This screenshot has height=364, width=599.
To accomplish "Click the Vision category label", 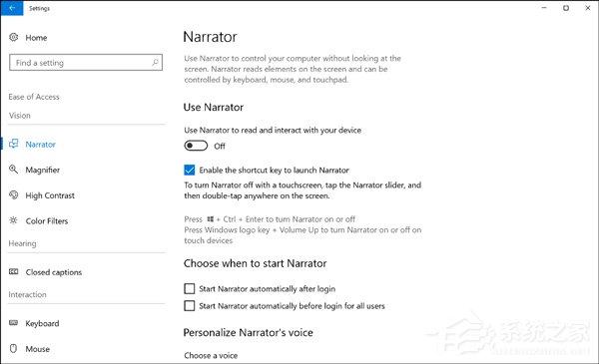I will (x=20, y=116).
